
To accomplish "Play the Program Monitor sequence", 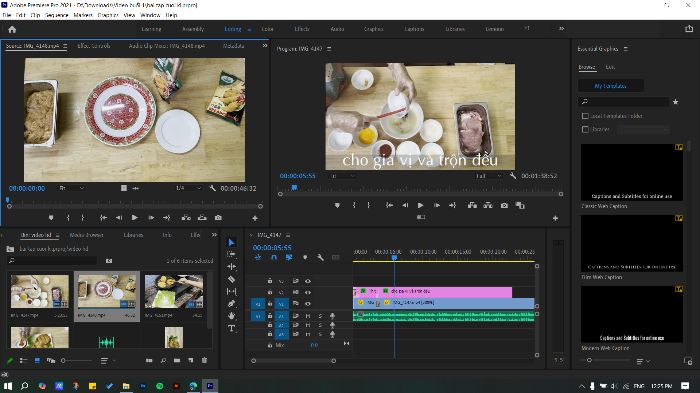I will (420, 205).
